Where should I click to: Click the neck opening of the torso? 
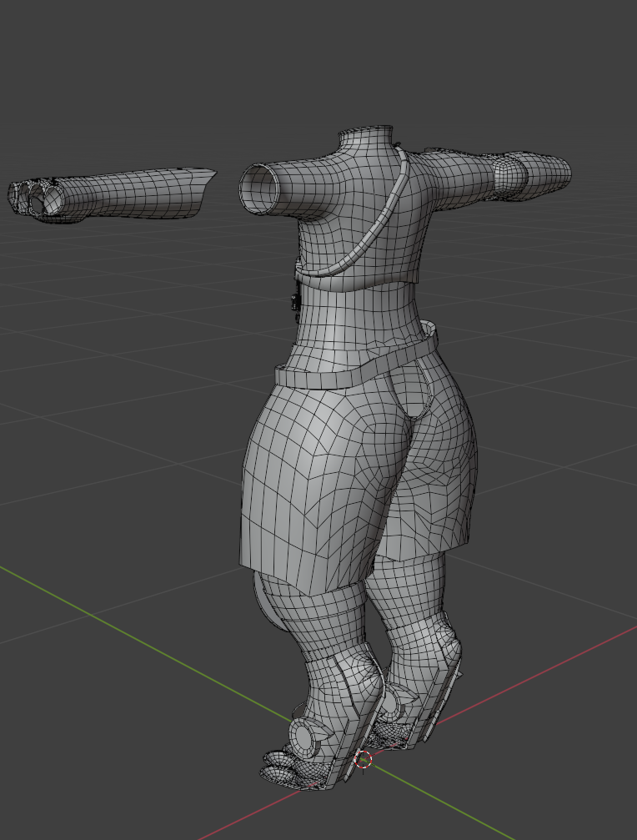tap(366, 133)
